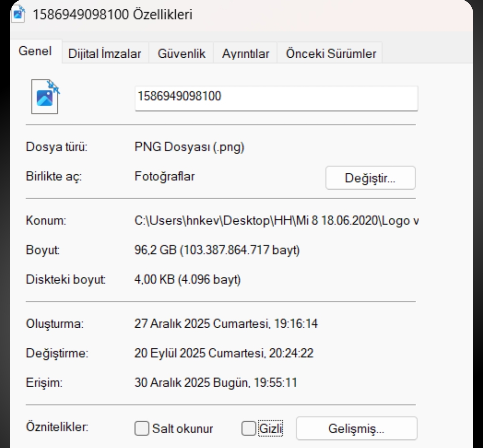Click the Fotoğraflar default app text
The width and height of the screenshot is (483, 448).
164,176
